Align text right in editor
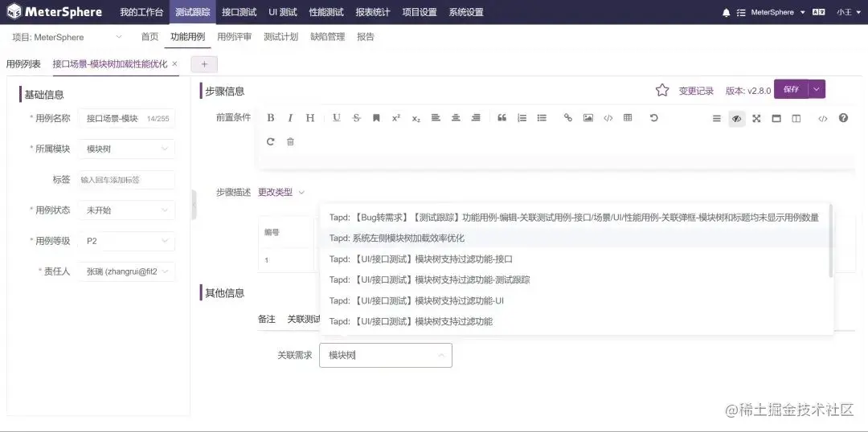Screen dimensions: 868x432 pyautogui.click(x=476, y=118)
